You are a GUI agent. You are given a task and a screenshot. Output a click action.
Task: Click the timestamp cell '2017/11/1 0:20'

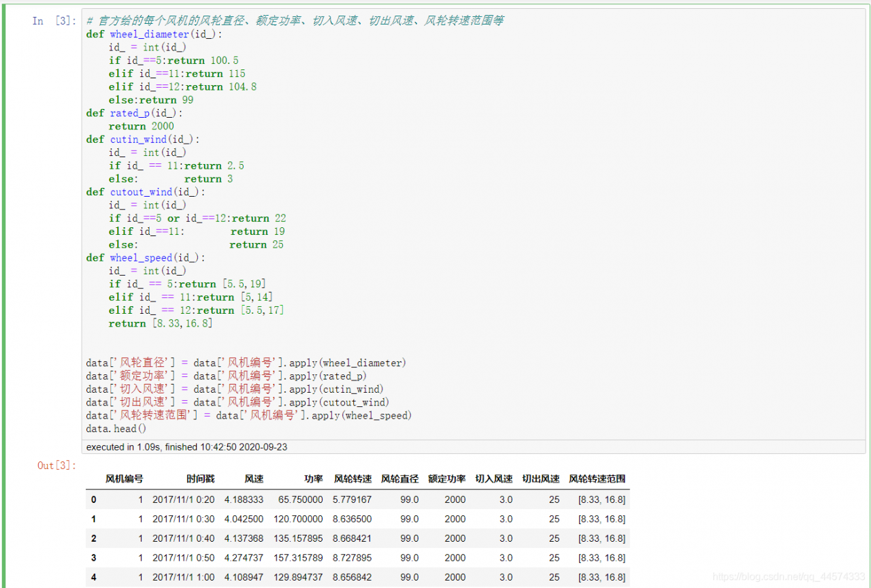pyautogui.click(x=184, y=500)
